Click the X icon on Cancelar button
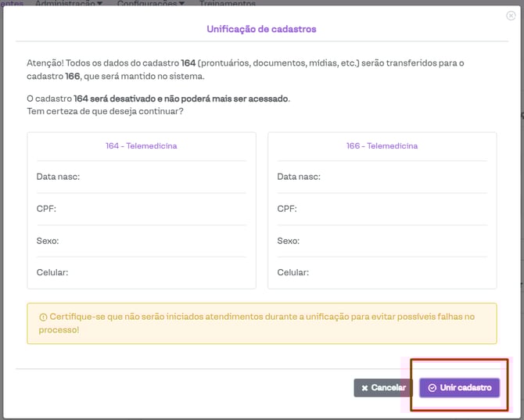Image resolution: width=524 pixels, height=420 pixels. 364,388
